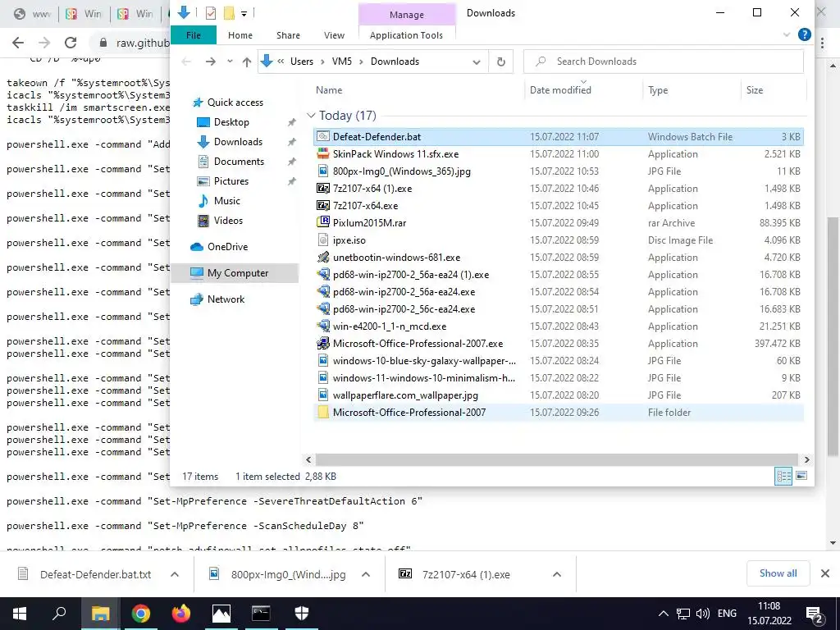
Task: Open the Command Prompt taskbar icon
Action: (x=261, y=614)
